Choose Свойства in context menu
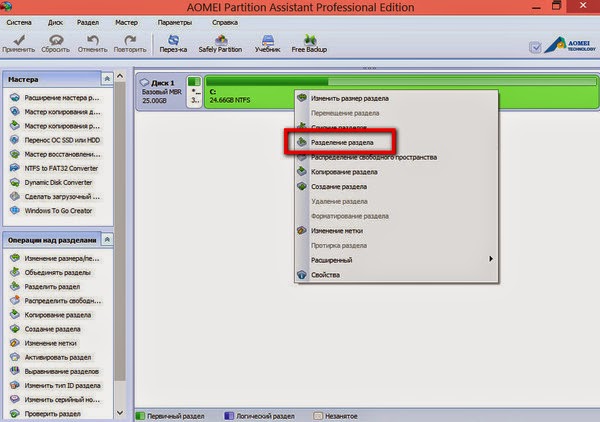 [x=396, y=275]
